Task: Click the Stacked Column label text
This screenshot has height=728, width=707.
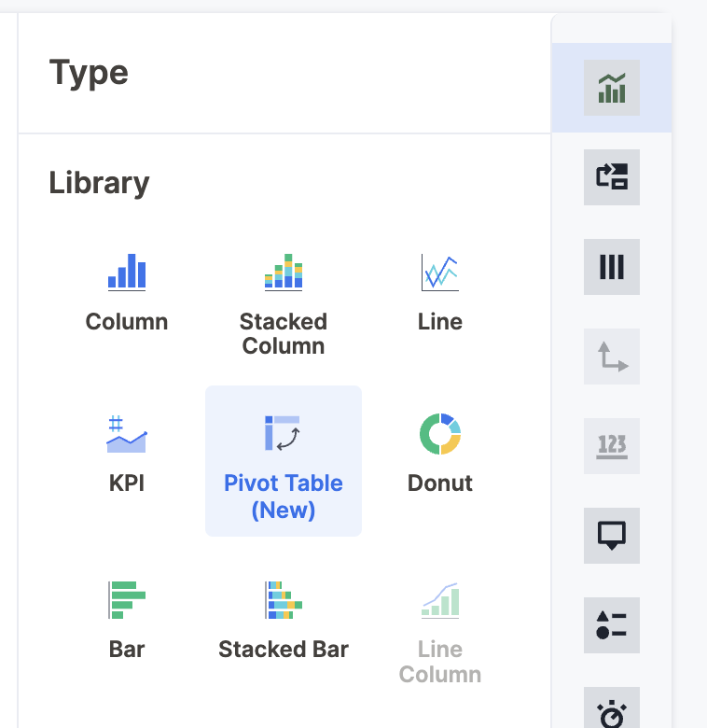Action: 283,334
